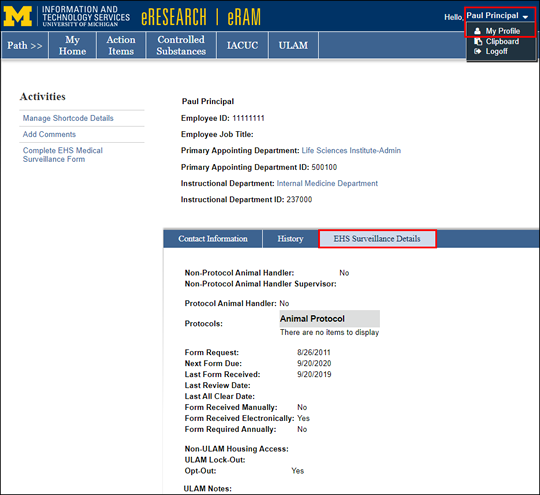Switch to History tab
The height and width of the screenshot is (495, 540).
point(290,239)
